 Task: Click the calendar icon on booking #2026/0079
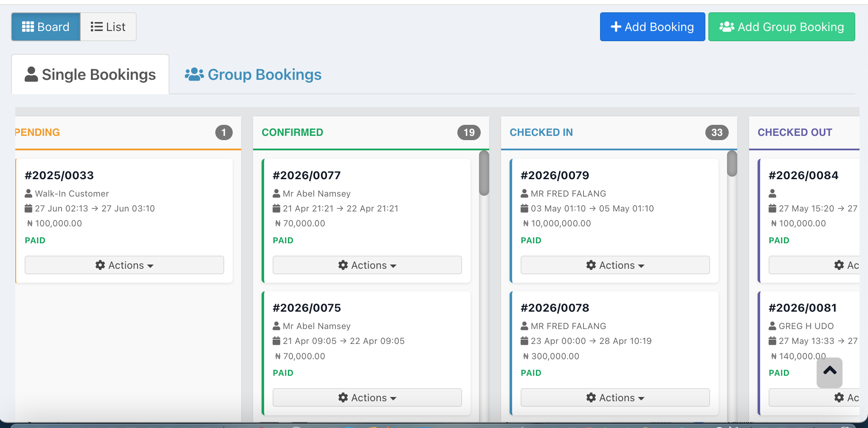(524, 208)
